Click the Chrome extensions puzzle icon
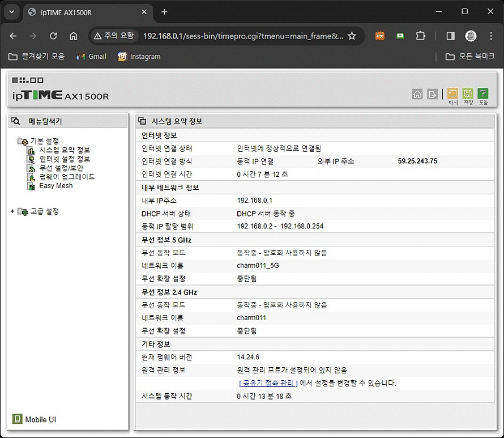The image size is (504, 438). pos(421,36)
